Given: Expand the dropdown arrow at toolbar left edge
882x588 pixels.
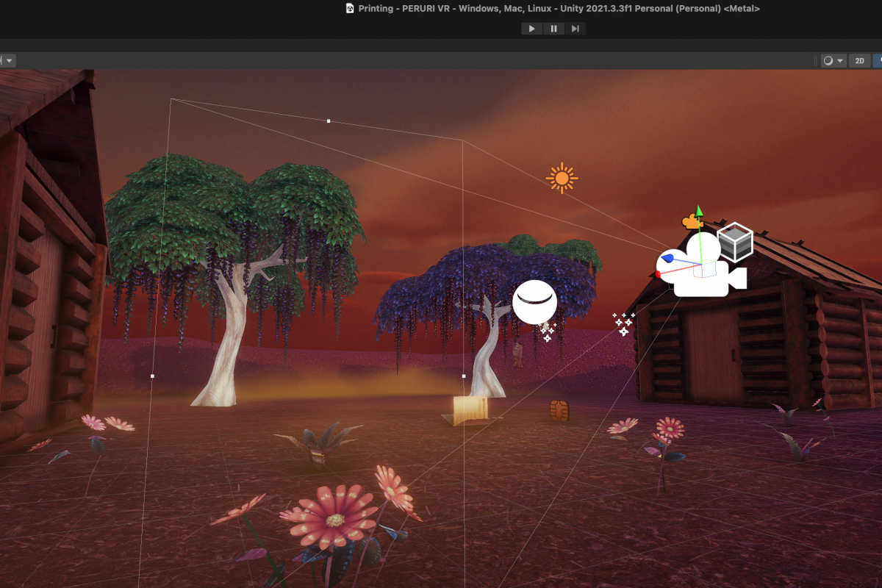Looking at the screenshot, I should point(8,61).
